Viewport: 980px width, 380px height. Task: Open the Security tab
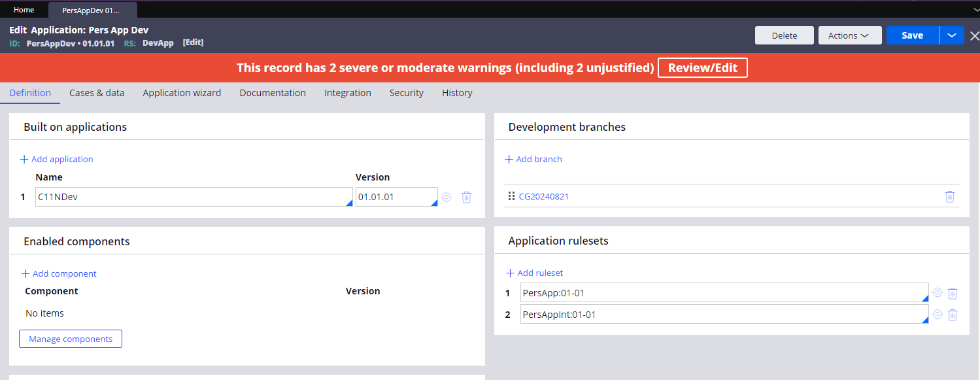click(x=406, y=93)
